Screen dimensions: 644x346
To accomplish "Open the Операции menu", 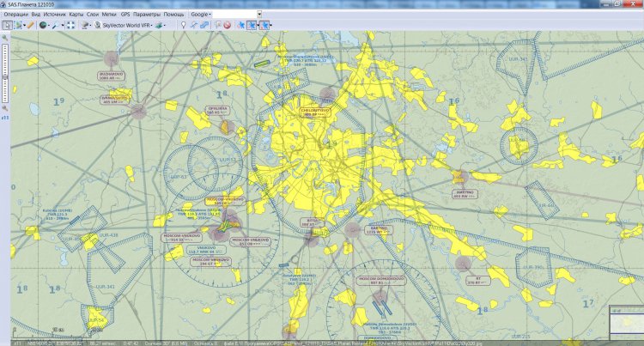I will pyautogui.click(x=15, y=15).
